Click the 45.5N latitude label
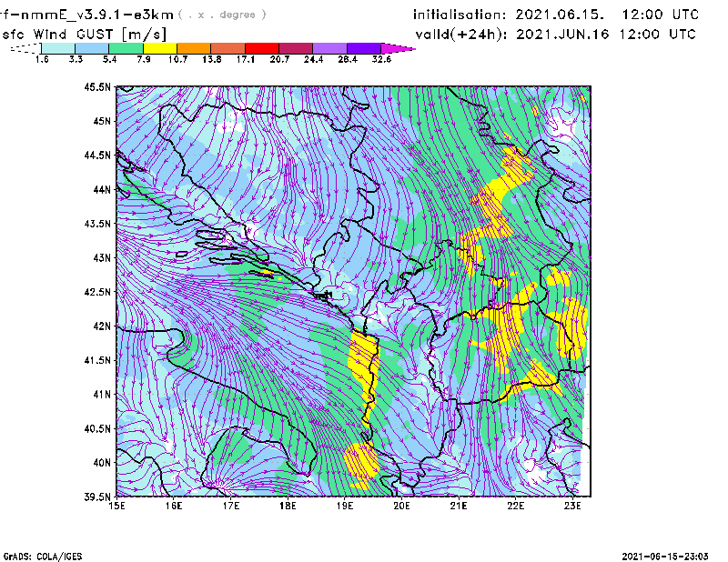This screenshot has width=728, height=562. point(97,87)
